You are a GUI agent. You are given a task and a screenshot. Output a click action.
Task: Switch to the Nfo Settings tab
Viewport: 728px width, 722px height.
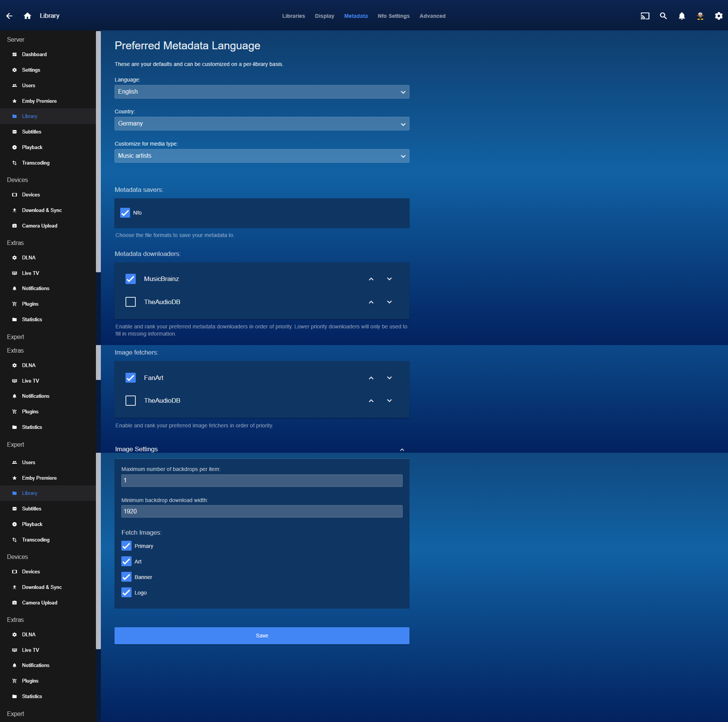[x=394, y=16]
